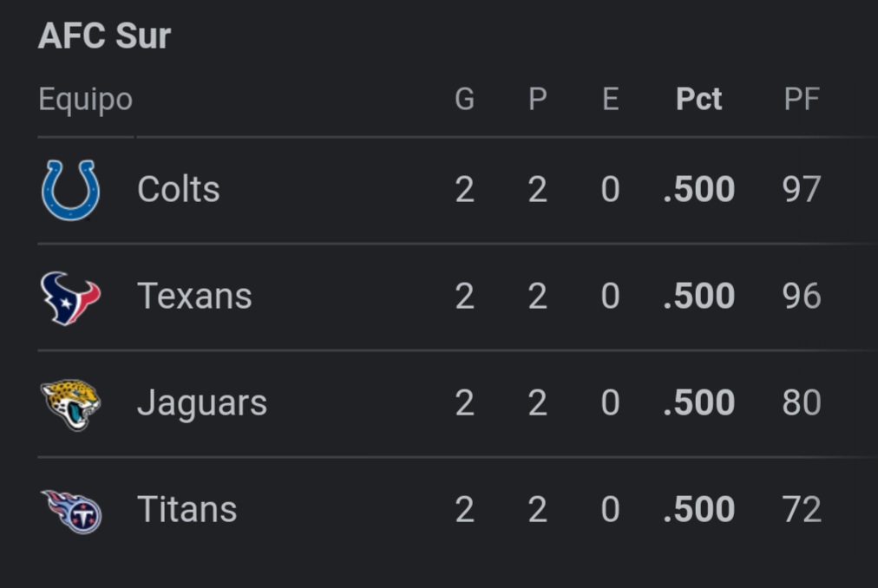Click Titans 72 points-for value
The image size is (878, 588).
coord(801,510)
